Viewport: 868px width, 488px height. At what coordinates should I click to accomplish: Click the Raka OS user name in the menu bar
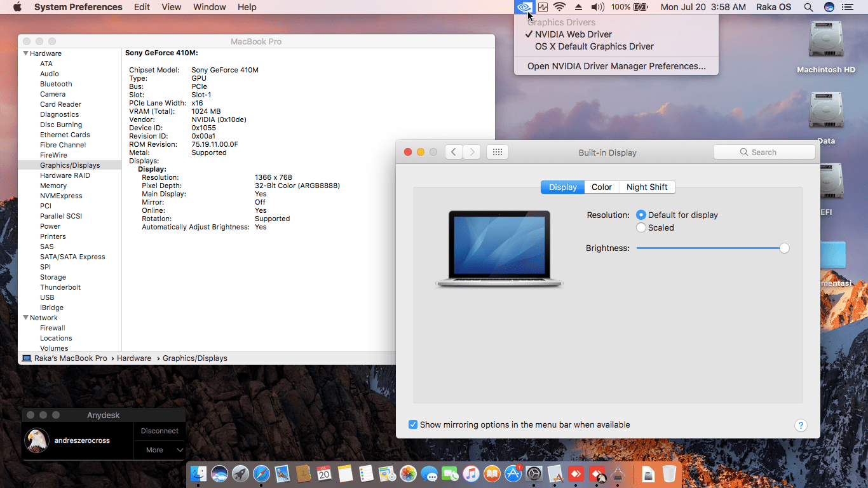tap(773, 7)
